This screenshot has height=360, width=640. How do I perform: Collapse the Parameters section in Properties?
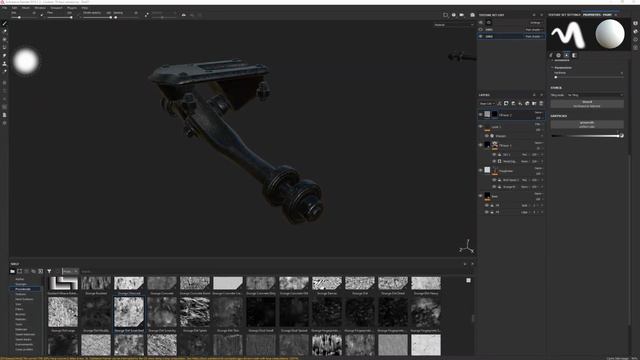click(x=562, y=67)
